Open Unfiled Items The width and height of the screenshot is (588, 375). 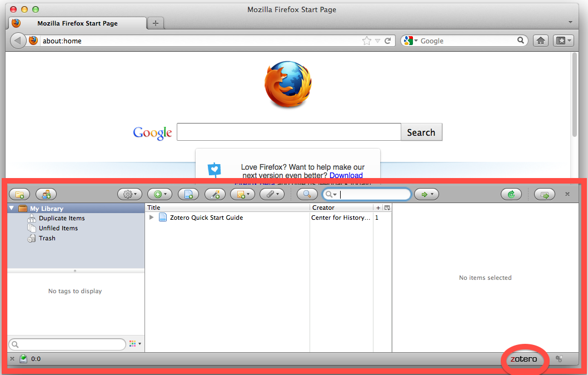point(58,228)
